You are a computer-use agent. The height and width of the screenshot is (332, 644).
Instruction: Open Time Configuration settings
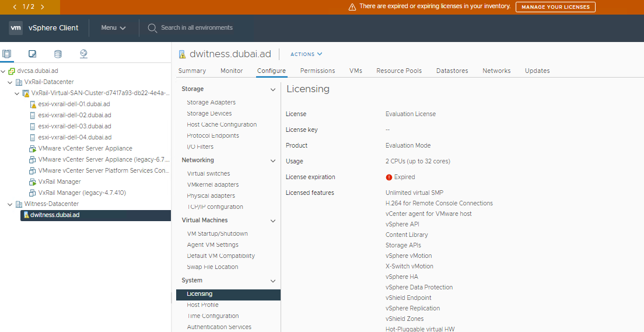pos(213,316)
